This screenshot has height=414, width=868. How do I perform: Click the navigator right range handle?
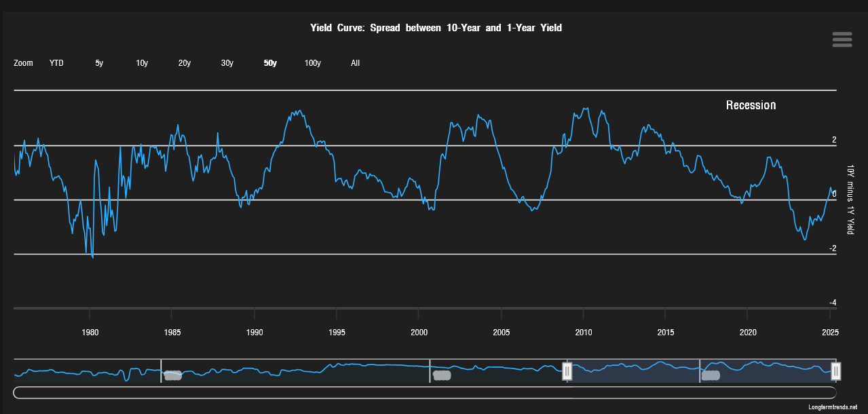(x=836, y=371)
